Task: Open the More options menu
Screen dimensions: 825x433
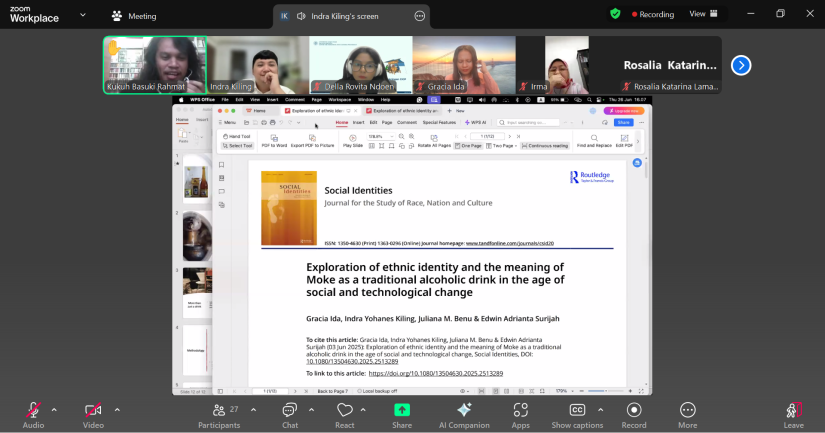Action: tap(687, 411)
